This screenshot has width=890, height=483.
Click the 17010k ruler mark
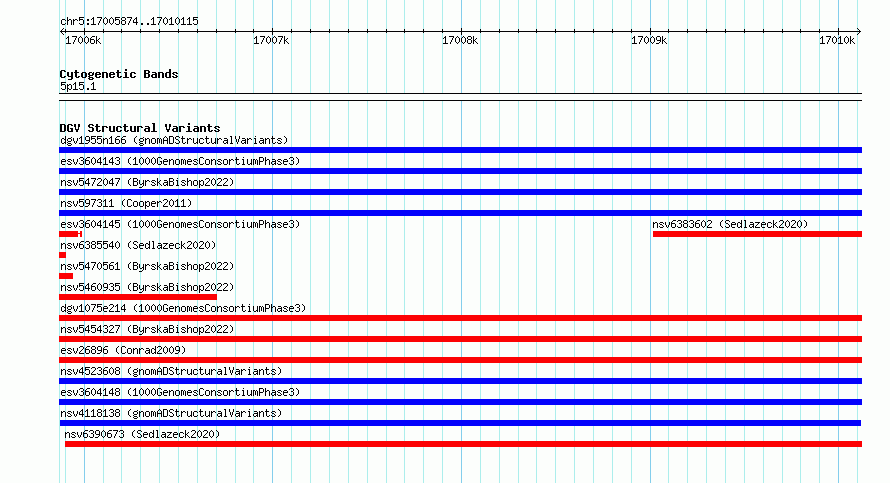(x=837, y=40)
